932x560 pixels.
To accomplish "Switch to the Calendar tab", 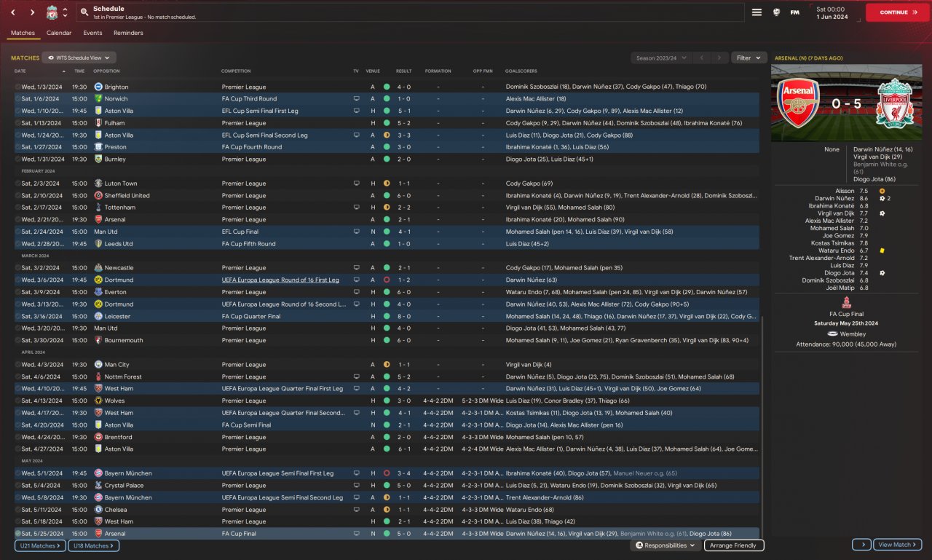I will (x=59, y=33).
